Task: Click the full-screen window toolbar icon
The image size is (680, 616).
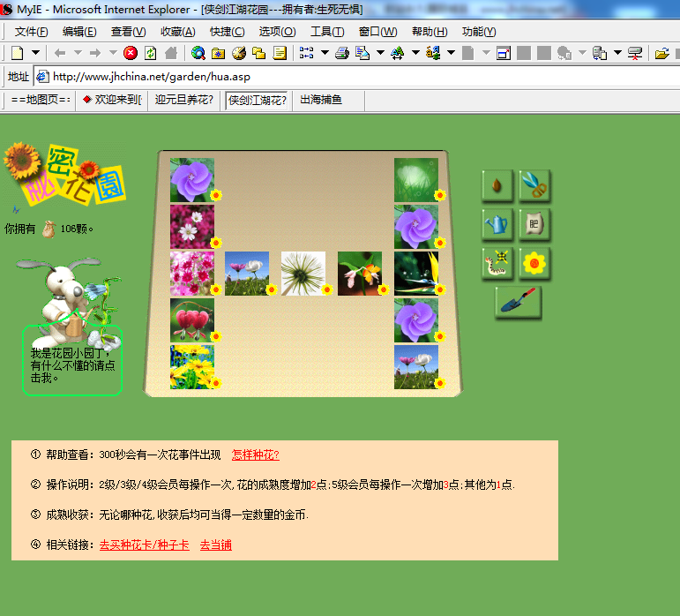Action: 504,53
